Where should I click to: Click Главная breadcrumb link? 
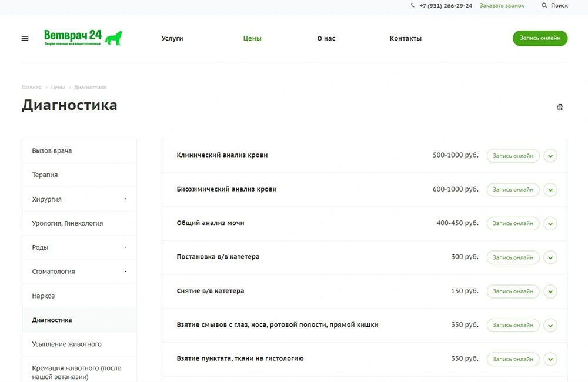click(32, 88)
